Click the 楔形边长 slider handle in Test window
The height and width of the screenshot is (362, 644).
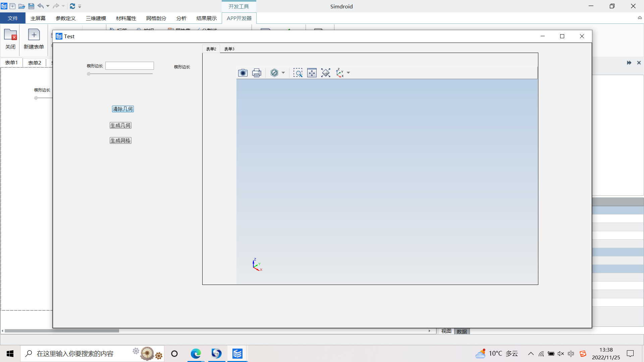[89, 74]
